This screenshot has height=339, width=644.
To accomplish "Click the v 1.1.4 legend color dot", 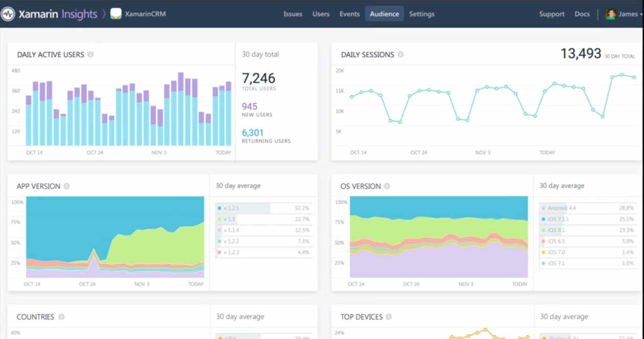I will 219,230.
